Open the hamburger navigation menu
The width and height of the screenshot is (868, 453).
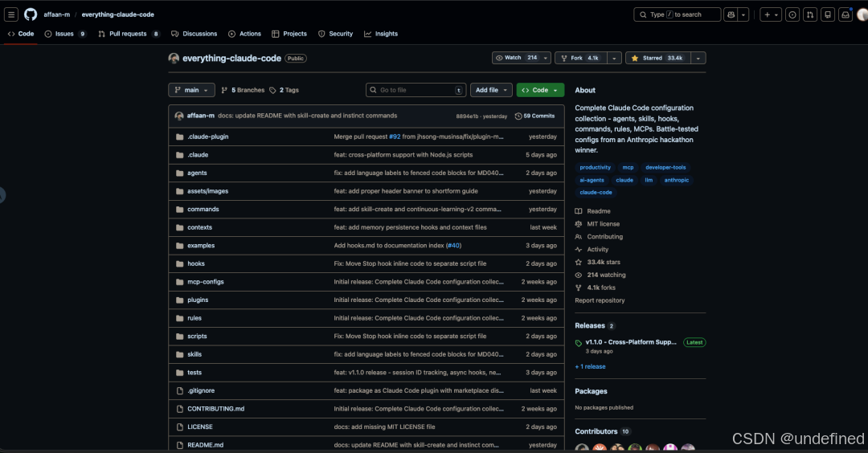tap(11, 14)
